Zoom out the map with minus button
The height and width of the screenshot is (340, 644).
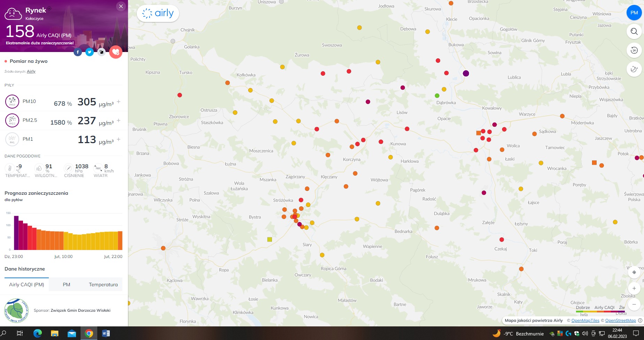(634, 304)
